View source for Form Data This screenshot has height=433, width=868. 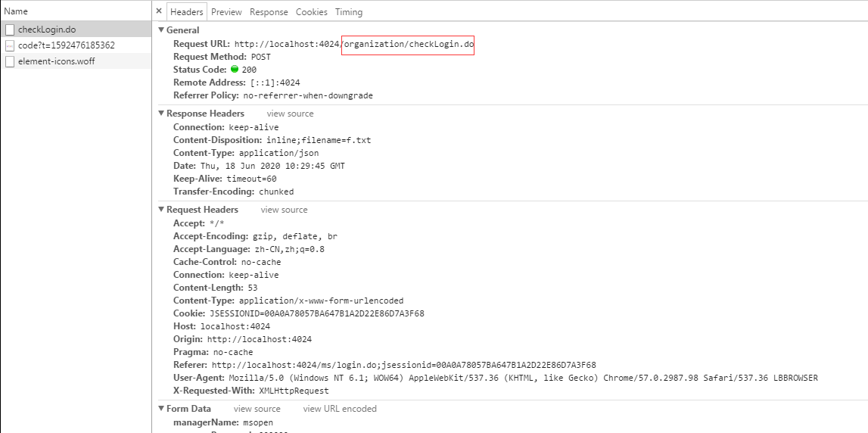click(257, 409)
